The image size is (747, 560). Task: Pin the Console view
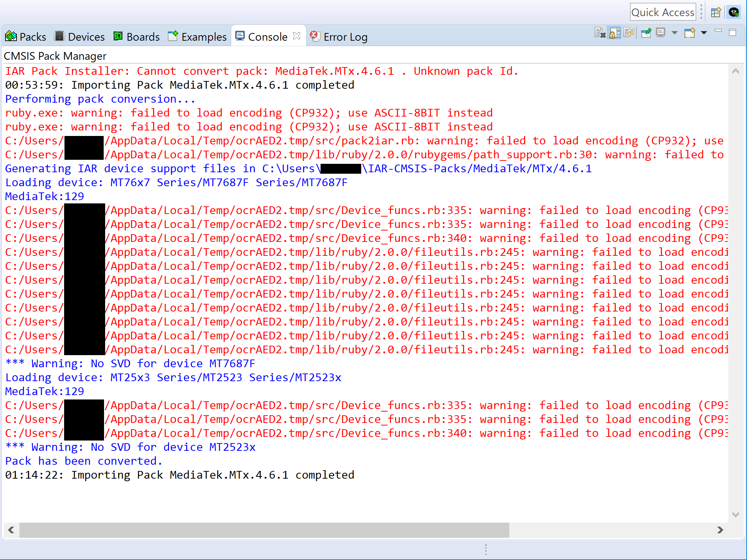[x=646, y=32]
